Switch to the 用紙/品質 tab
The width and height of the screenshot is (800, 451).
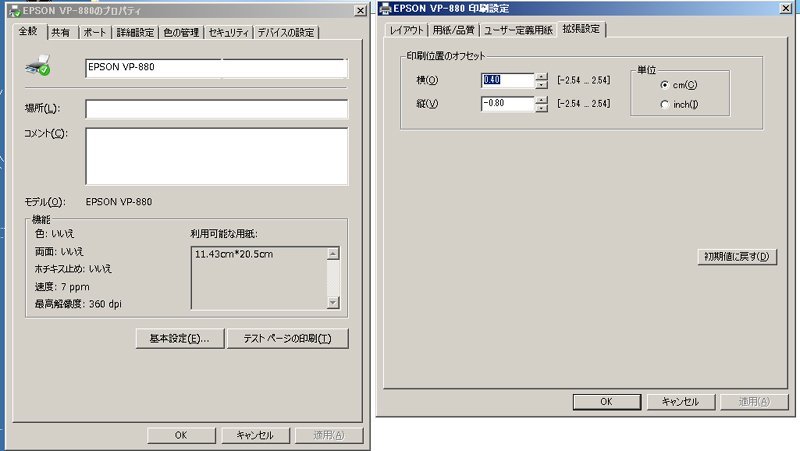[x=454, y=30]
